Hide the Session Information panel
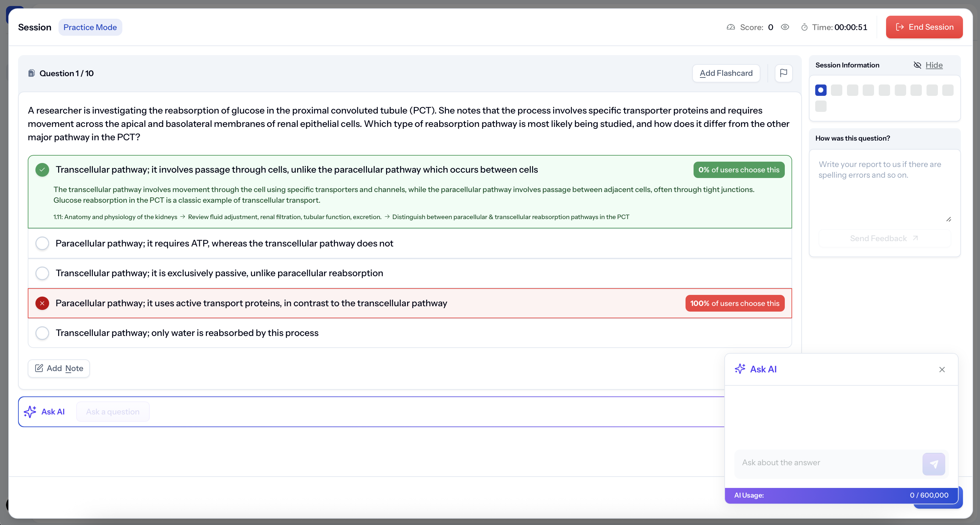This screenshot has width=980, height=525. (x=933, y=65)
